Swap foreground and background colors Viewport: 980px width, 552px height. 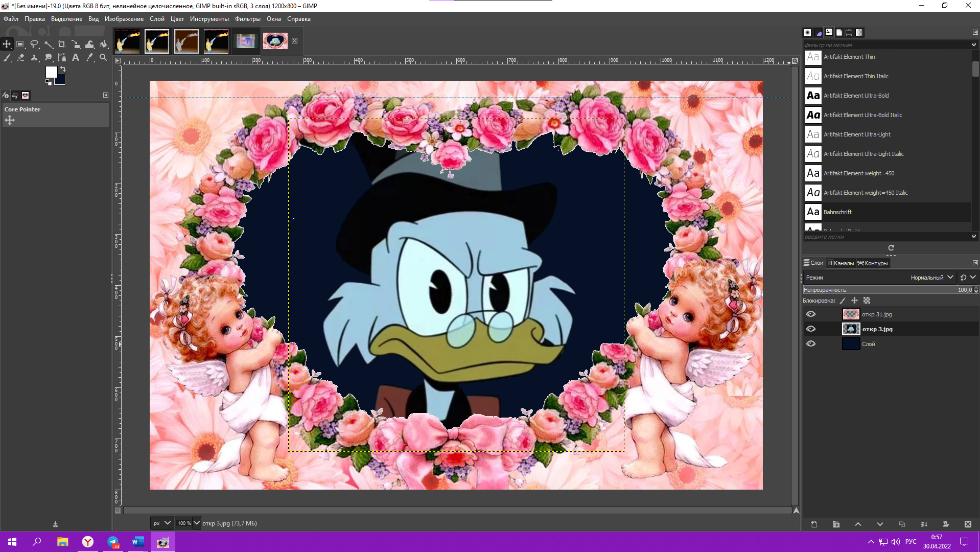tap(63, 69)
